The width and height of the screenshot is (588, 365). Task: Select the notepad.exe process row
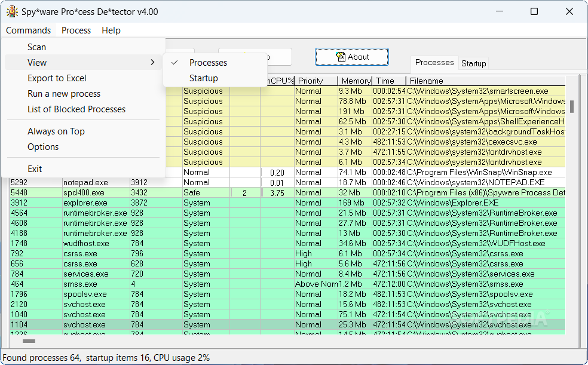point(287,183)
